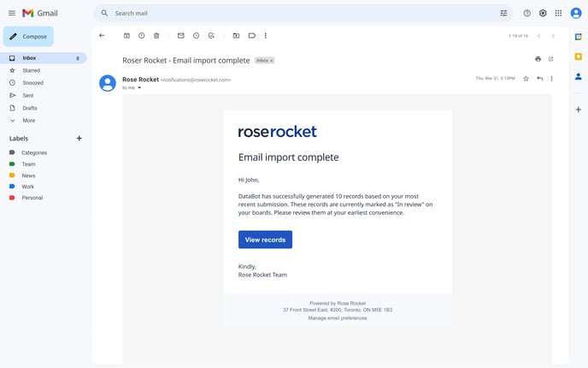
Task: Open the toolbar's more options menu
Action: click(x=266, y=36)
